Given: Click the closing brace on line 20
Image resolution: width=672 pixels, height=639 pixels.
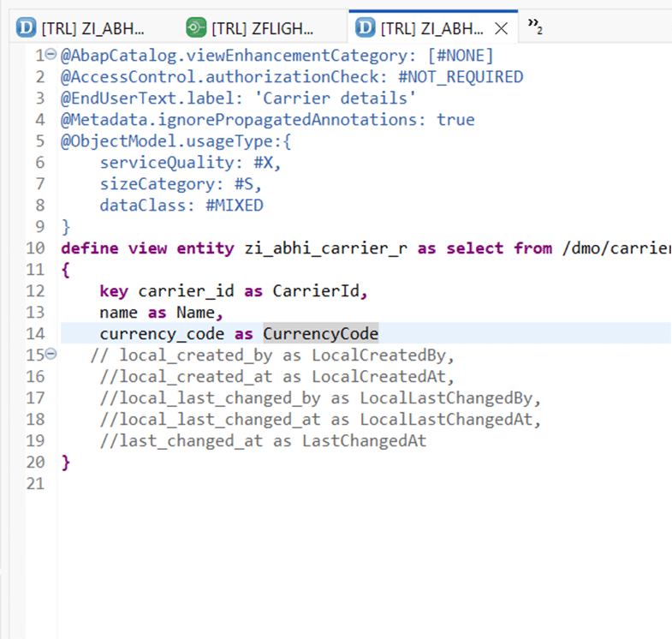Looking at the screenshot, I should [x=66, y=463].
